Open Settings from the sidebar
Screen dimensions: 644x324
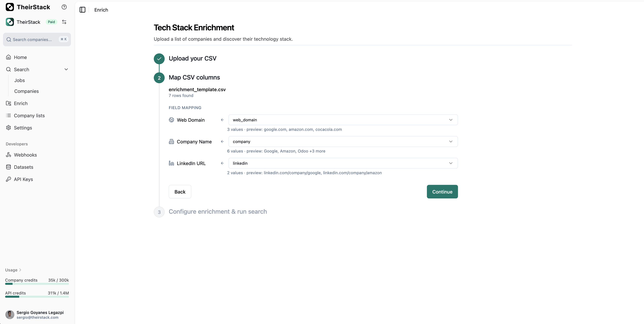point(23,128)
